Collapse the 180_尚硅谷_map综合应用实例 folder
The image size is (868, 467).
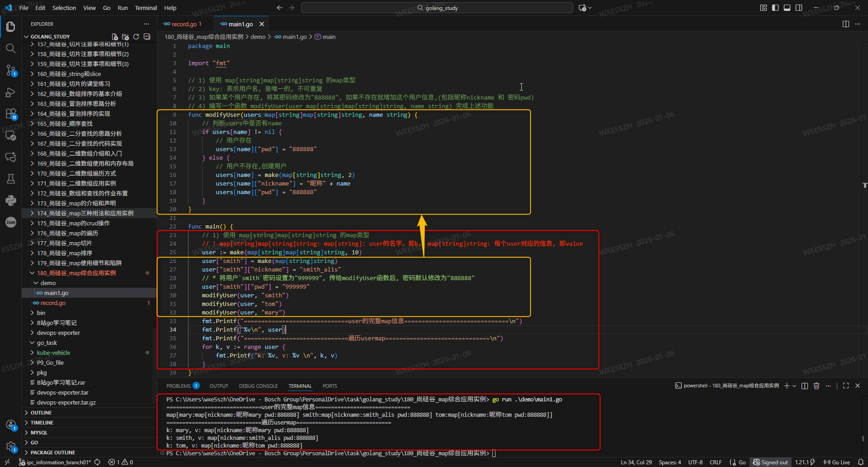coord(89,273)
